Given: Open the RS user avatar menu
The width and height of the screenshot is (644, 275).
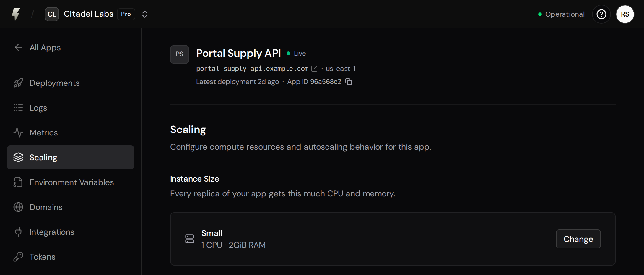Looking at the screenshot, I should pyautogui.click(x=625, y=14).
